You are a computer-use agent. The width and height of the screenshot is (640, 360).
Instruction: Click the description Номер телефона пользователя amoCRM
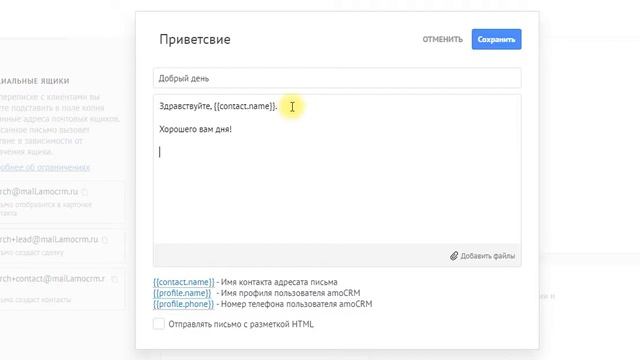296,304
